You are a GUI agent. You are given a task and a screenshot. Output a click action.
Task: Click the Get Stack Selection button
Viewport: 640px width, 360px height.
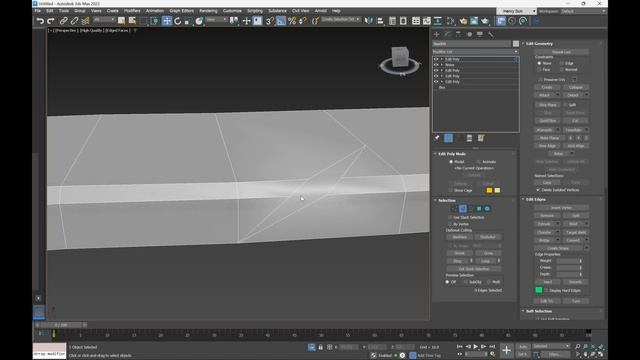click(x=474, y=269)
